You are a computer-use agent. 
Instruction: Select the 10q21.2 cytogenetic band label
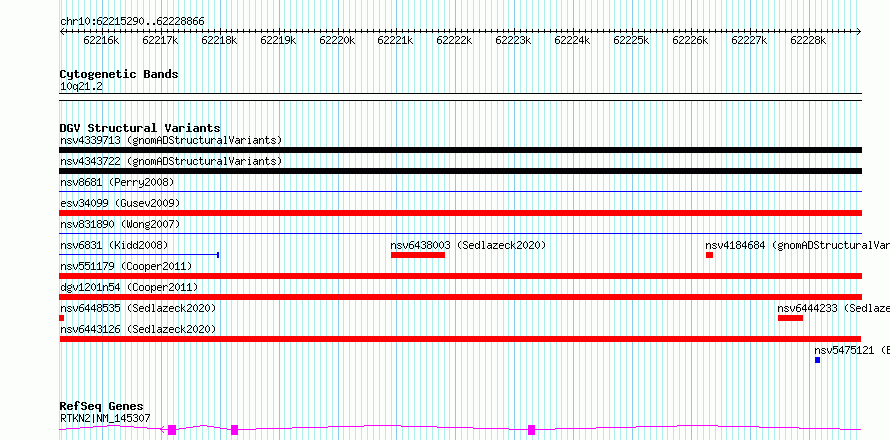click(x=81, y=87)
